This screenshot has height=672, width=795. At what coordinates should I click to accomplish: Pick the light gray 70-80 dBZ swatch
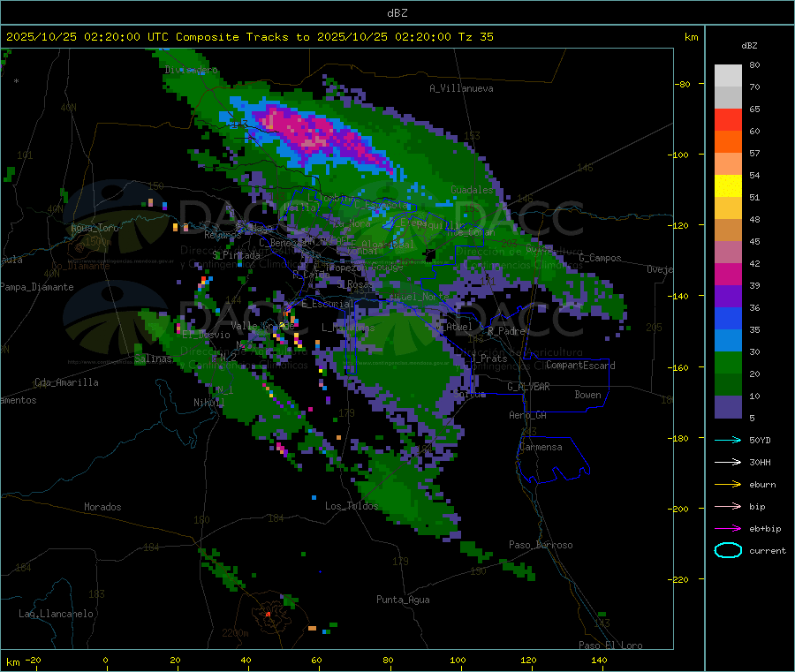point(728,76)
